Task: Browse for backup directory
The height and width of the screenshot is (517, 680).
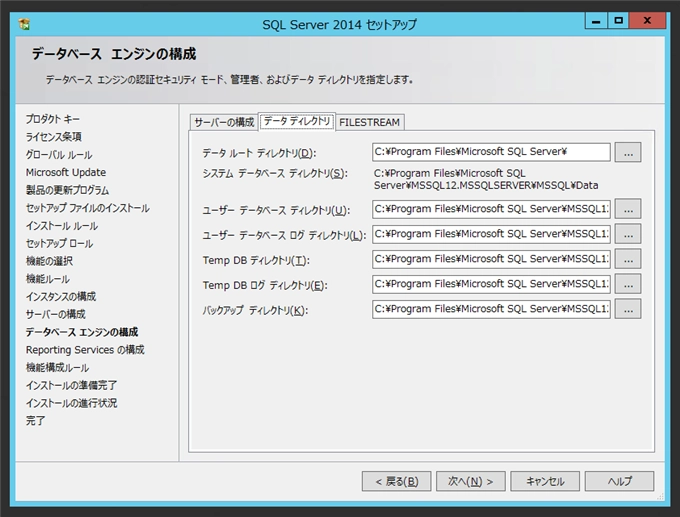Action: click(x=628, y=309)
